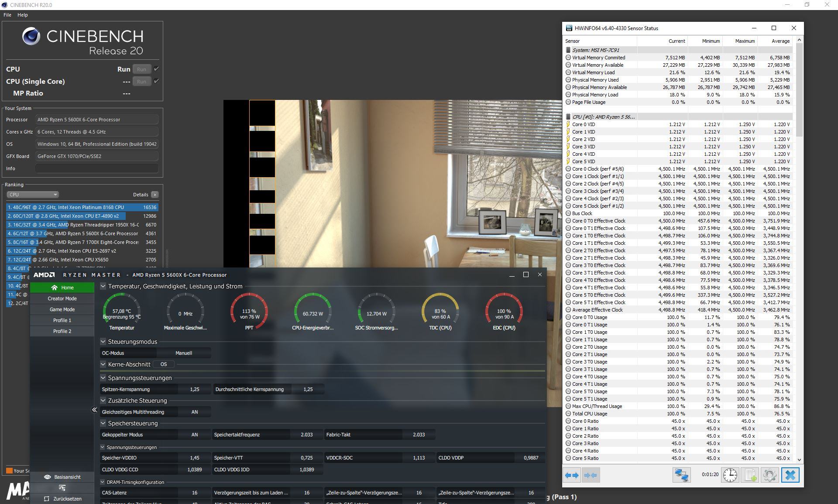Image resolution: width=838 pixels, height=504 pixels.
Task: Open HWiNFO remote network monitors icon
Action: [681, 475]
